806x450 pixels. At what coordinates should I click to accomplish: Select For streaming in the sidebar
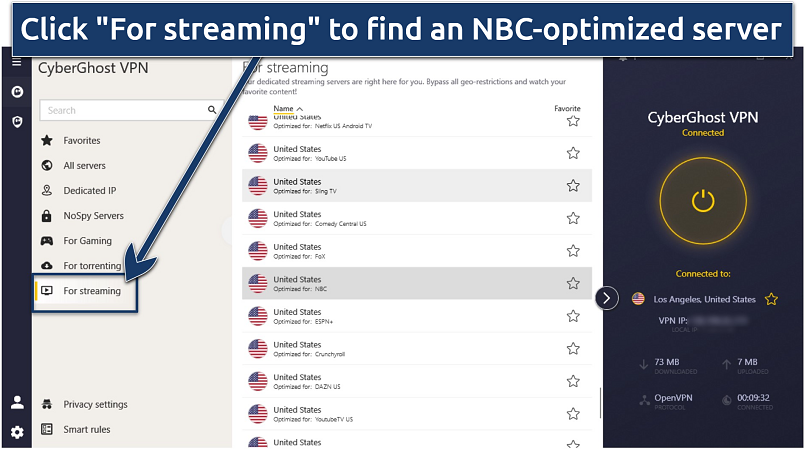click(91, 291)
